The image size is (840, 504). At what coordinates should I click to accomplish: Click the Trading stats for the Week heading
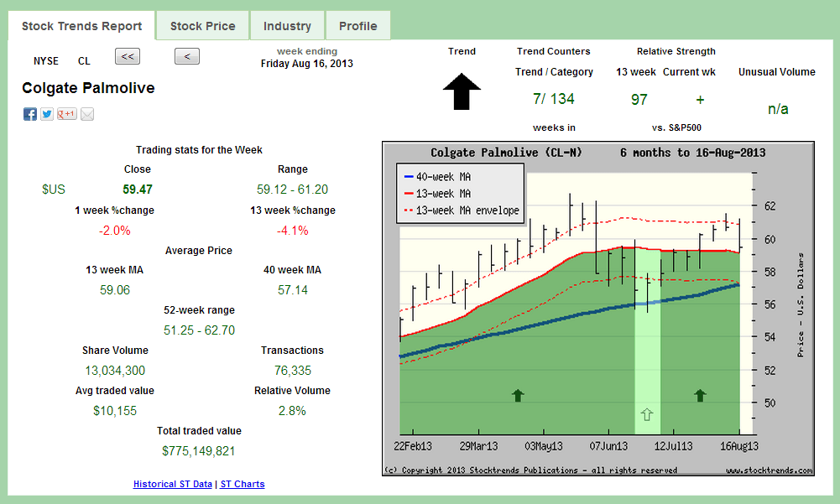point(199,150)
